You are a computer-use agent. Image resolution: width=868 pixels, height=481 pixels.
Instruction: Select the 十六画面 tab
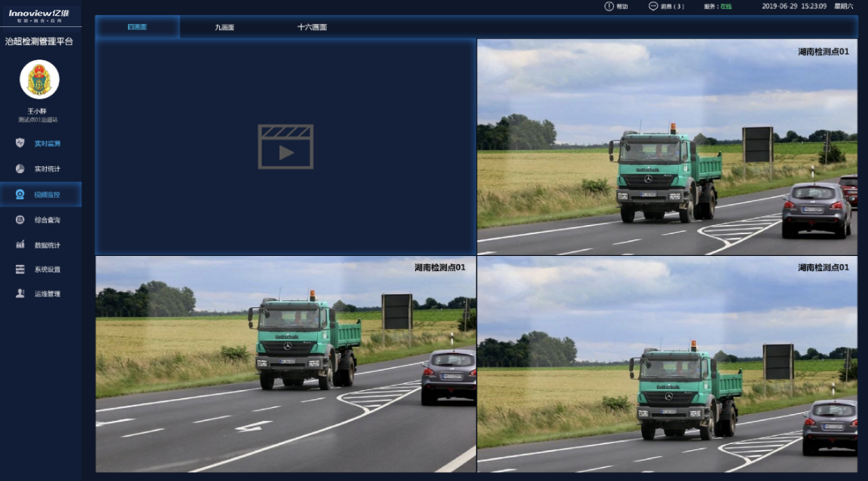pyautogui.click(x=312, y=27)
